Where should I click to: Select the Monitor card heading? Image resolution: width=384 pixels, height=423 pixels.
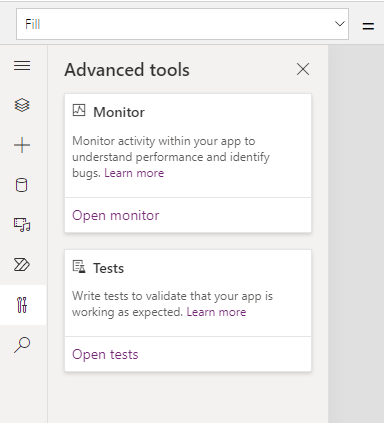point(119,112)
